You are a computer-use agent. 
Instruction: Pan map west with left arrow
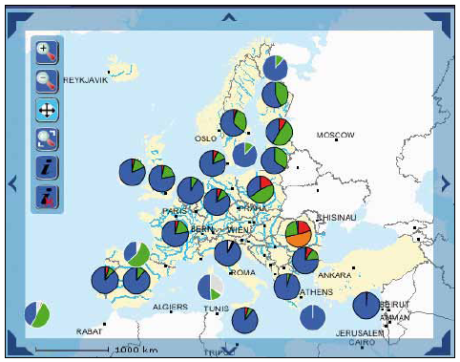(13, 184)
